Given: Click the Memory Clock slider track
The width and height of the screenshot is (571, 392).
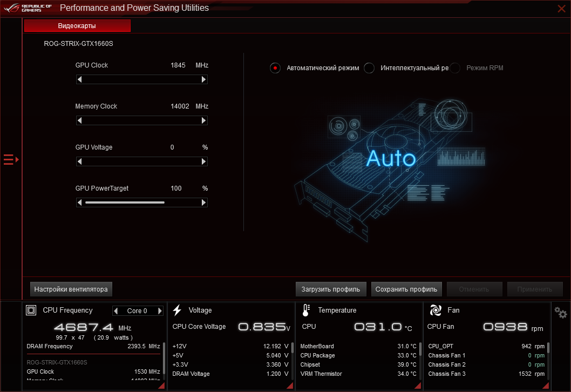Looking at the screenshot, I should [141, 120].
